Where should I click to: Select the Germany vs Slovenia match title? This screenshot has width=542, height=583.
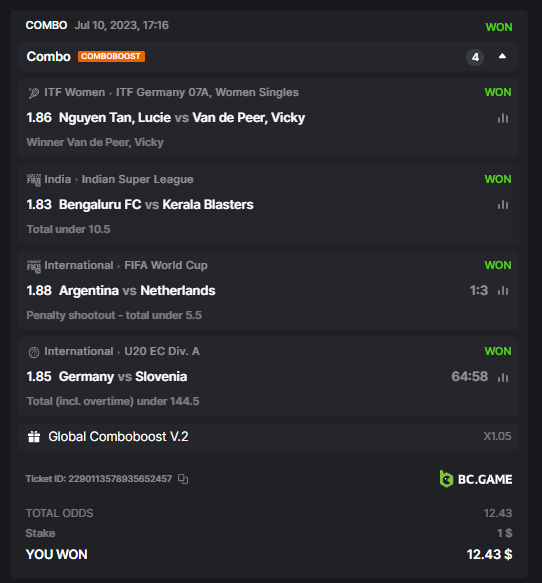click(x=123, y=377)
